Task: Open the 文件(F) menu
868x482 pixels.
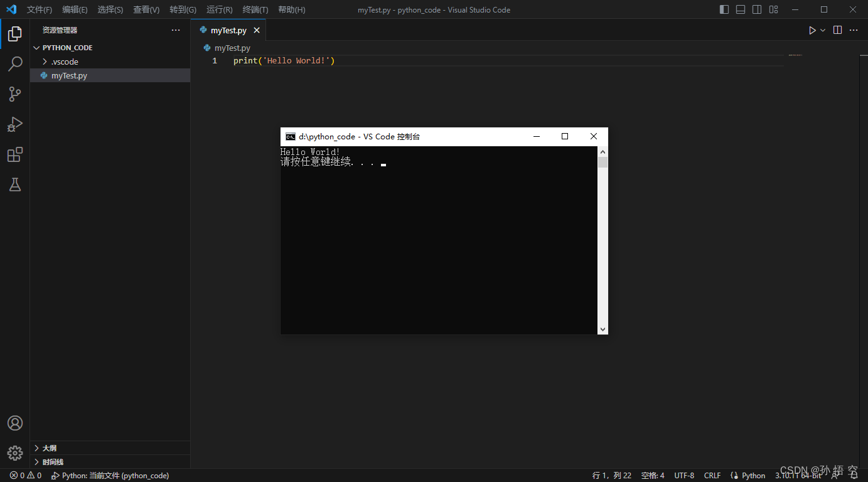Action: 40,9
